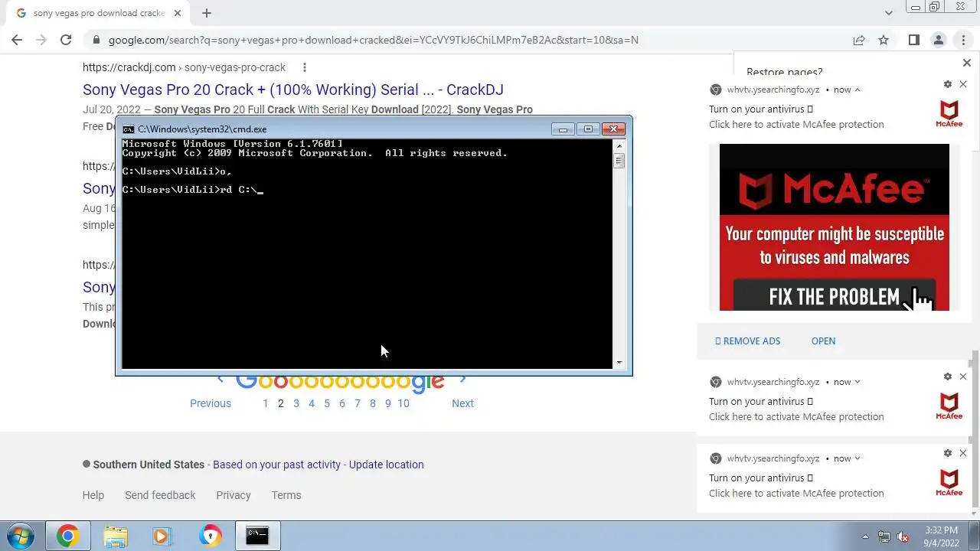Click the cmd window scrollbar up arrow
The image size is (980, 551).
pyautogui.click(x=619, y=145)
